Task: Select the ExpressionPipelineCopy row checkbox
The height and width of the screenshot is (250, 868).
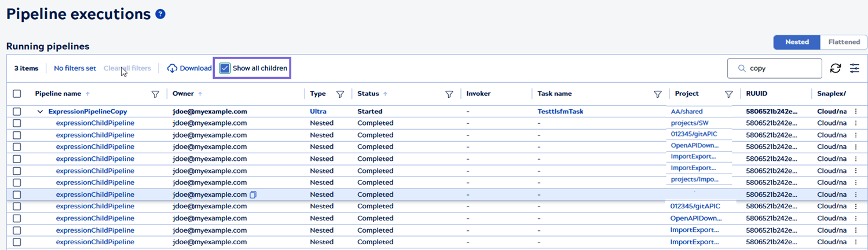Action: tap(17, 112)
